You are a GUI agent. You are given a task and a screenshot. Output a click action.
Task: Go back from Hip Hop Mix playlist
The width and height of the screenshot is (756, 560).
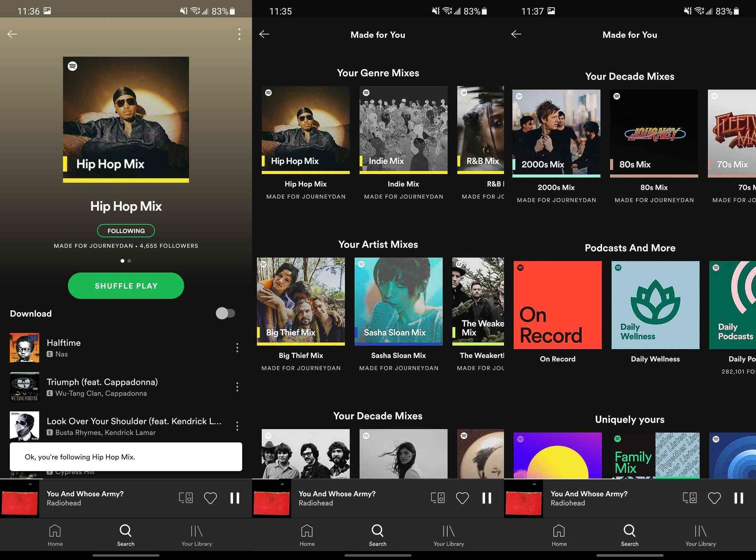12,34
